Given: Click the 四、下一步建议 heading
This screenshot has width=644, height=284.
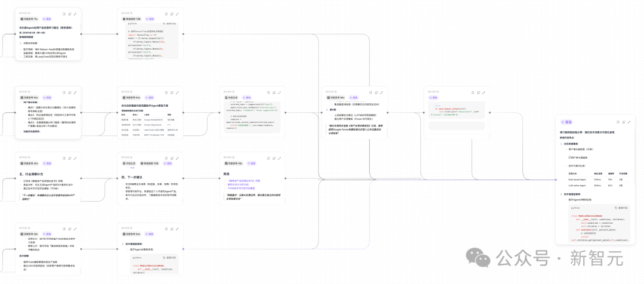Looking at the screenshot, I should pyautogui.click(x=132, y=177).
